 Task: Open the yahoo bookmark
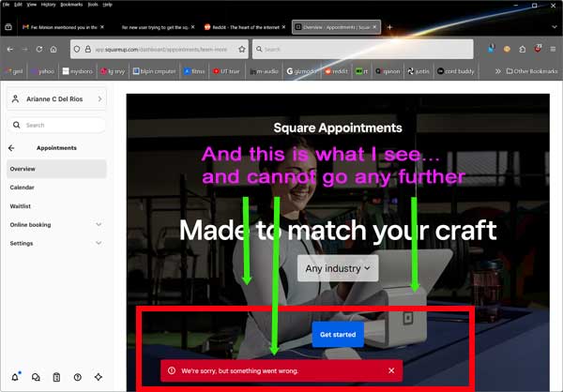(43, 71)
